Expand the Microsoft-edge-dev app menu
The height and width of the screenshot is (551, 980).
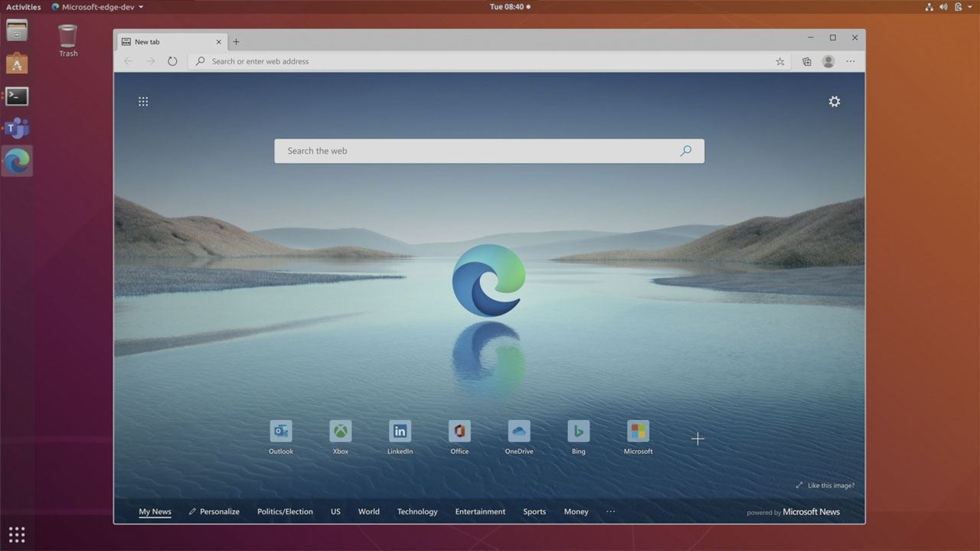click(97, 7)
